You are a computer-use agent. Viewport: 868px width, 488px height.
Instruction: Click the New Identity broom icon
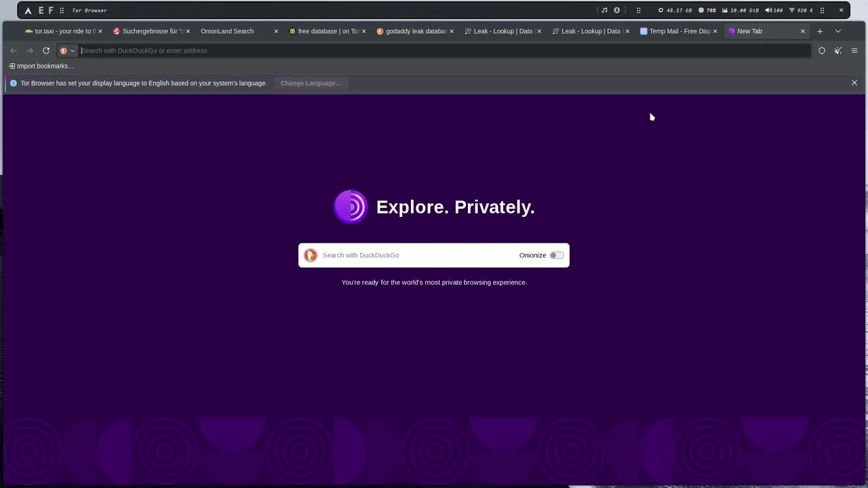pyautogui.click(x=838, y=51)
